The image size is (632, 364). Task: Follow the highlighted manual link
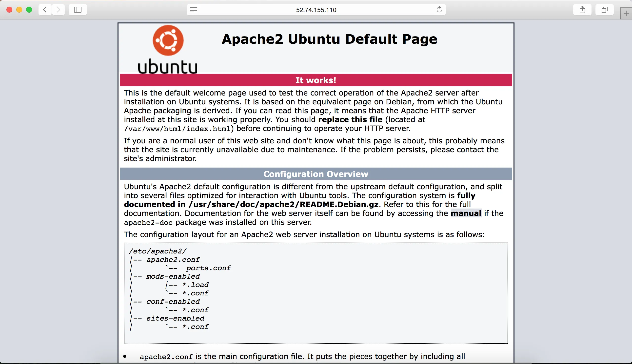click(466, 213)
